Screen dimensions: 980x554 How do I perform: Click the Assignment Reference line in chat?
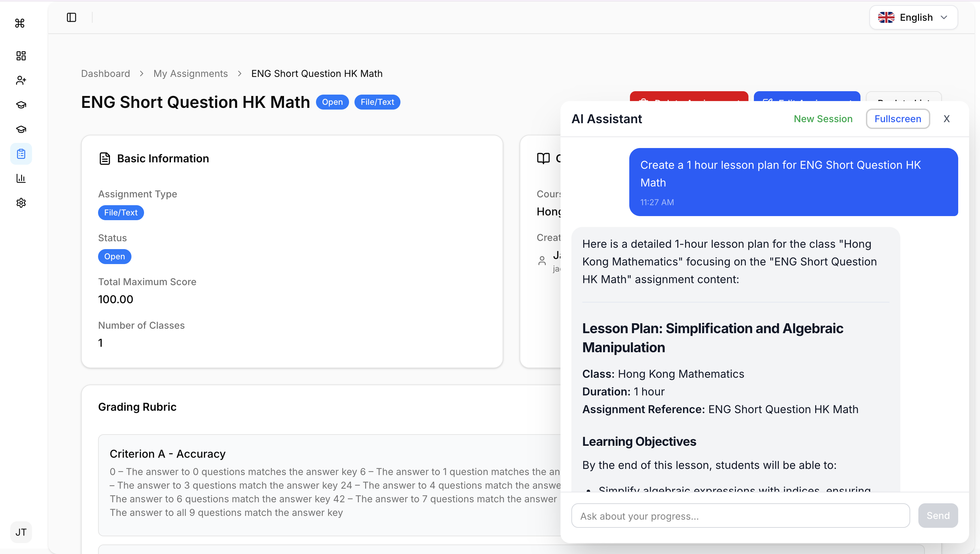point(720,409)
